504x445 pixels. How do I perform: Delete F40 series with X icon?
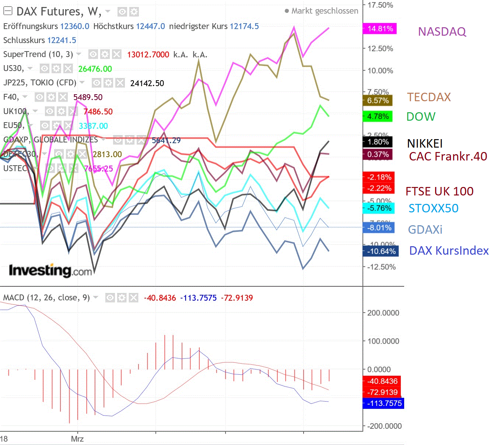[63, 98]
